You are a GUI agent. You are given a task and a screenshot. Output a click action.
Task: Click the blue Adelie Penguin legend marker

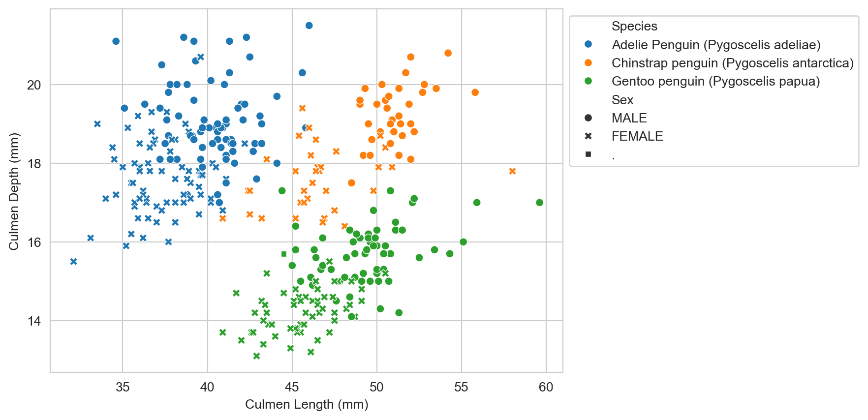click(588, 45)
